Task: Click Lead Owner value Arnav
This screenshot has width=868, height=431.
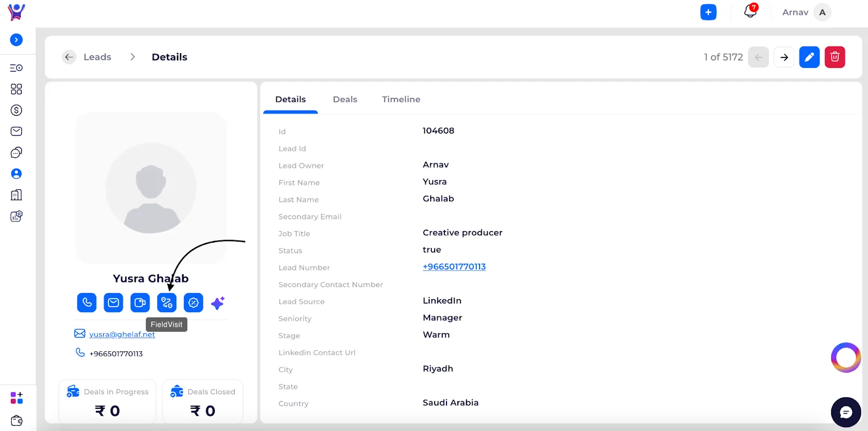Action: pos(436,164)
